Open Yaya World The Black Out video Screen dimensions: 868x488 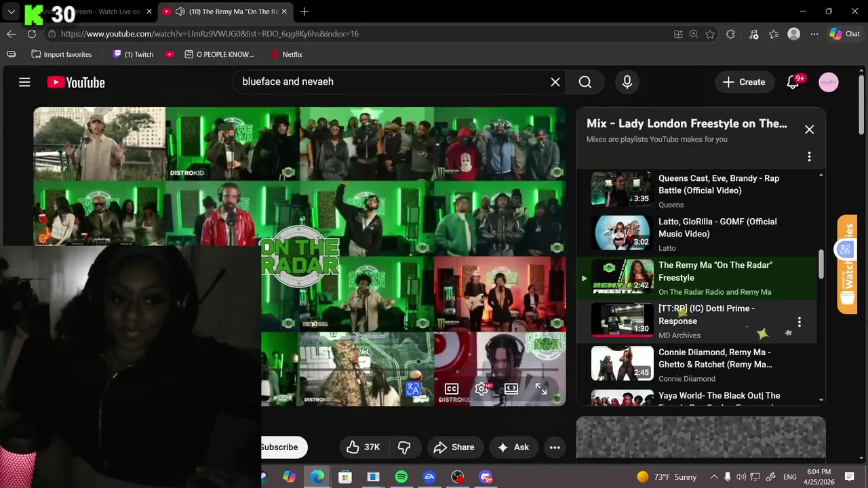[698, 397]
